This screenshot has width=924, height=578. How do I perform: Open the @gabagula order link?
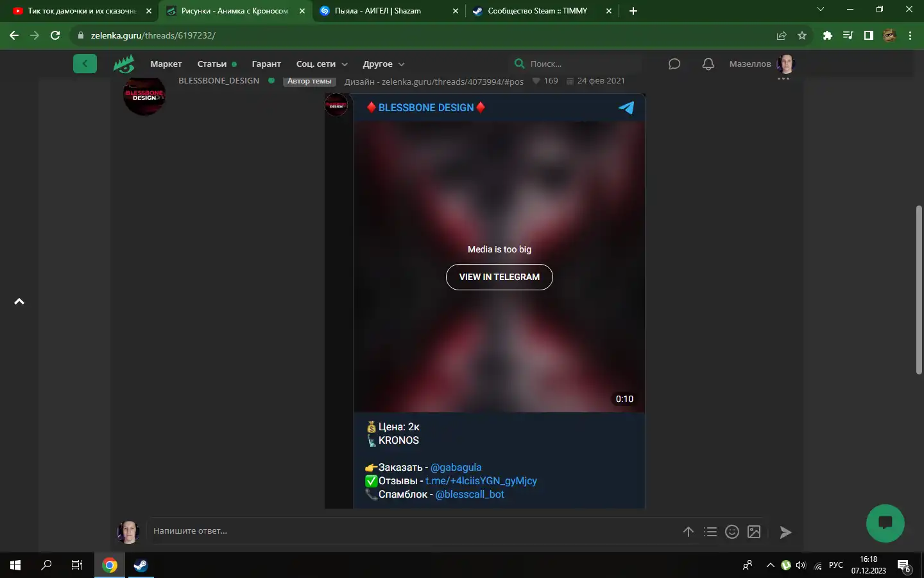click(x=456, y=468)
